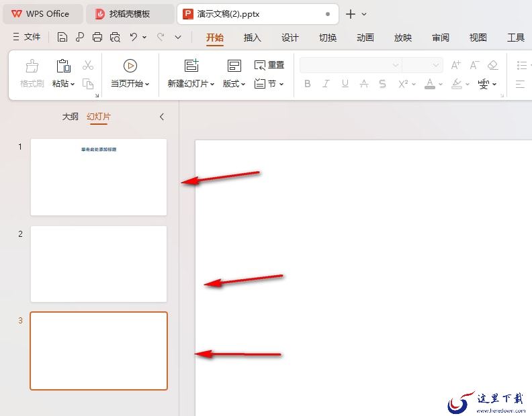Viewport: 532px width, 416px height.
Task: Click the Layout icon
Action: (234, 66)
